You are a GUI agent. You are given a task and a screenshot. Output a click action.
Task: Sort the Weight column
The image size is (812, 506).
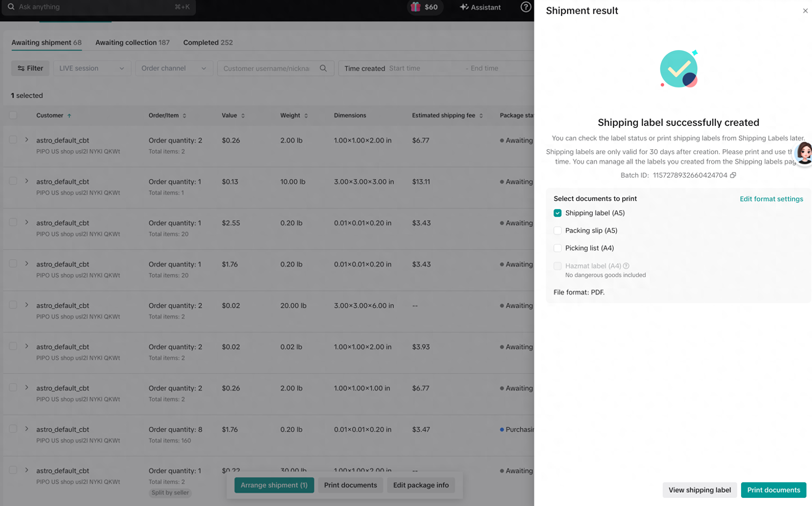(306, 115)
